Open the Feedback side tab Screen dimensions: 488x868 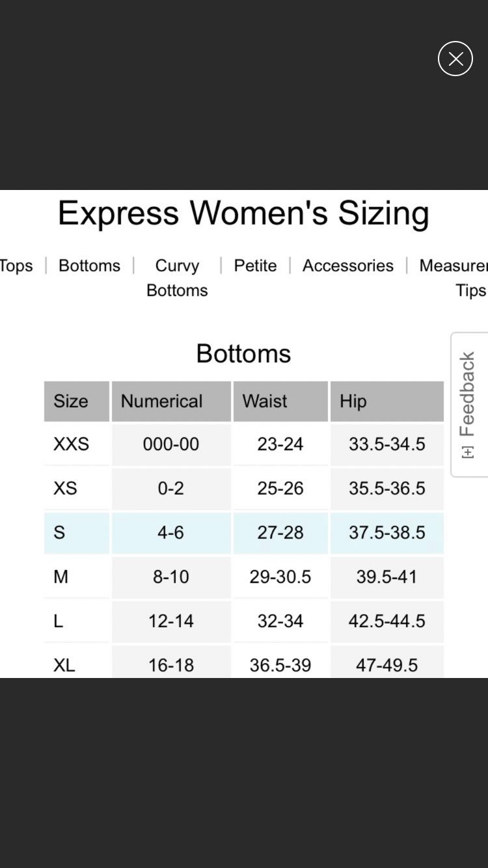tap(468, 405)
